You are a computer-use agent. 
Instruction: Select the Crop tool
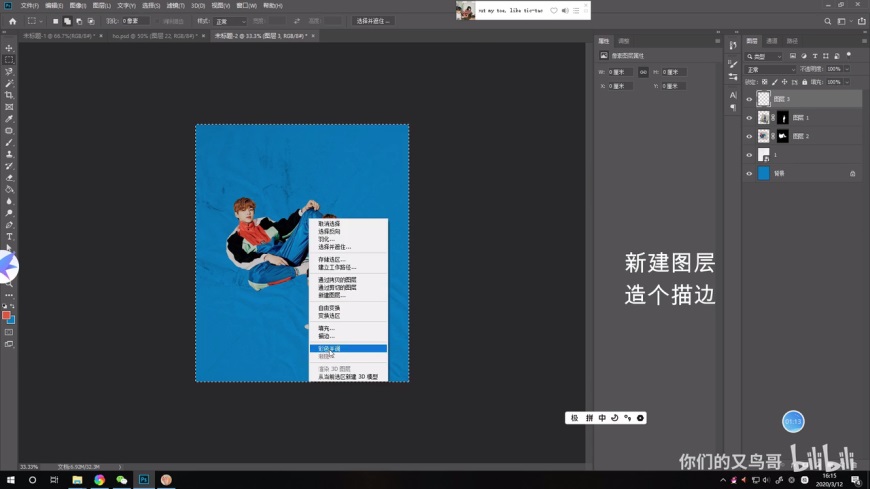pyautogui.click(x=9, y=95)
